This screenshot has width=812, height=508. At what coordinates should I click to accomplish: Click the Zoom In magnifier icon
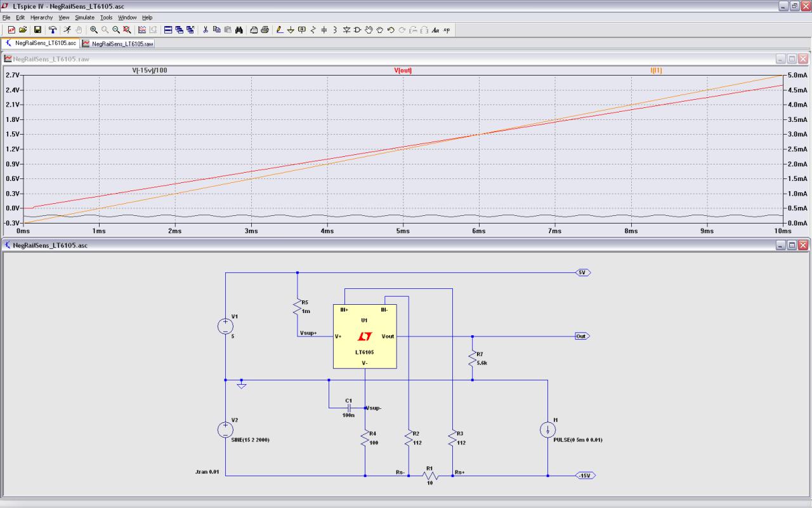coord(94,30)
